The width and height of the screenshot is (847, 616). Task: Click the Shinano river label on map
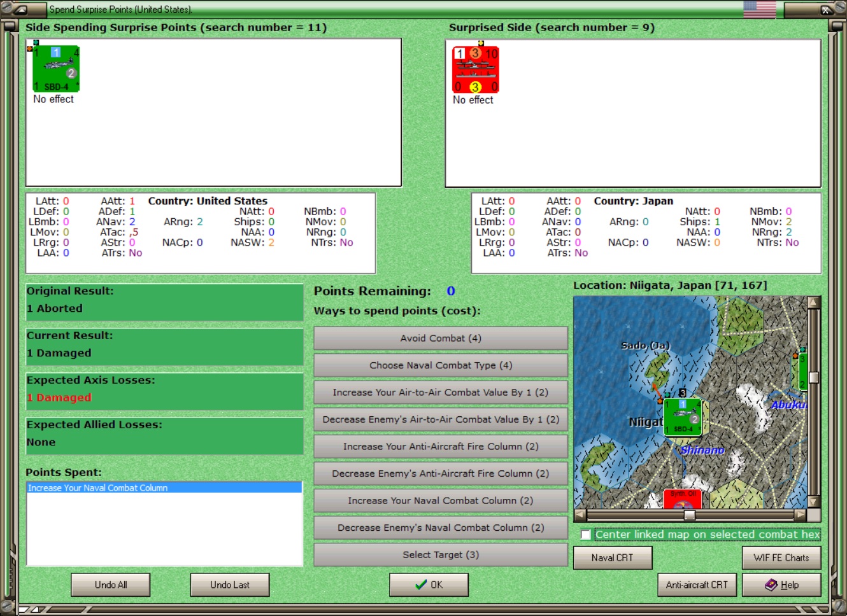(702, 450)
